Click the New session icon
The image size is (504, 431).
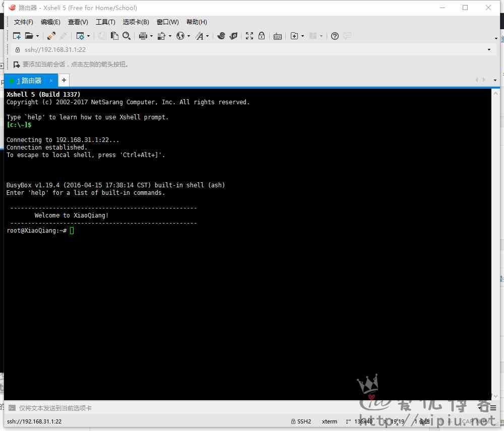(x=17, y=36)
